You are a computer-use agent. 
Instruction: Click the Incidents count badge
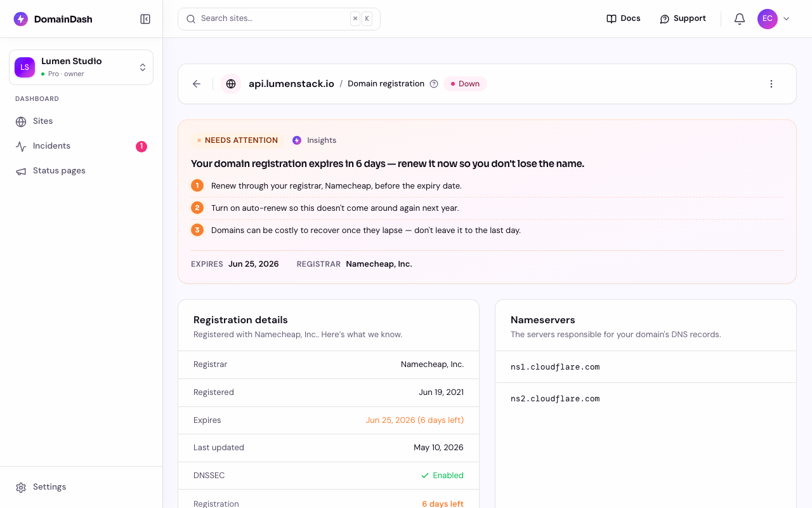141,147
